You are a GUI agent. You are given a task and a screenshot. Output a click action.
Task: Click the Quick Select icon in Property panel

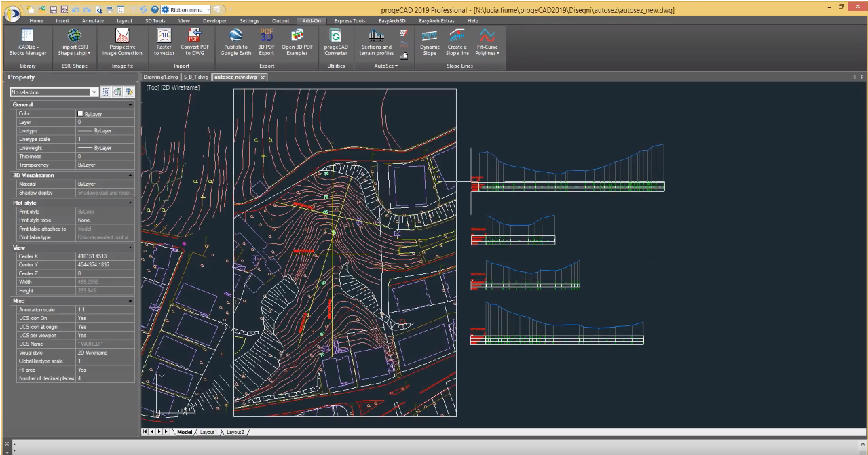[106, 92]
